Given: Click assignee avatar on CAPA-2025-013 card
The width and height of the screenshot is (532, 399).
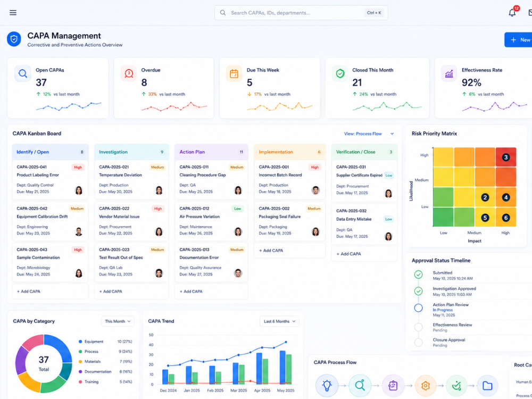Looking at the screenshot, I should [238, 273].
